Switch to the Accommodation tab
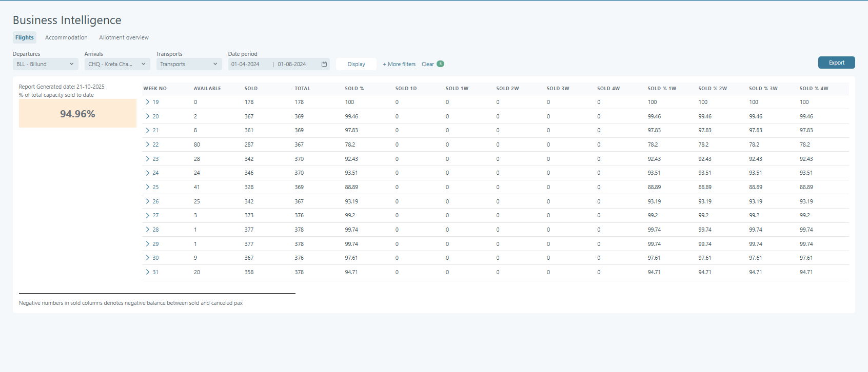The height and width of the screenshot is (372, 868). 66,37
